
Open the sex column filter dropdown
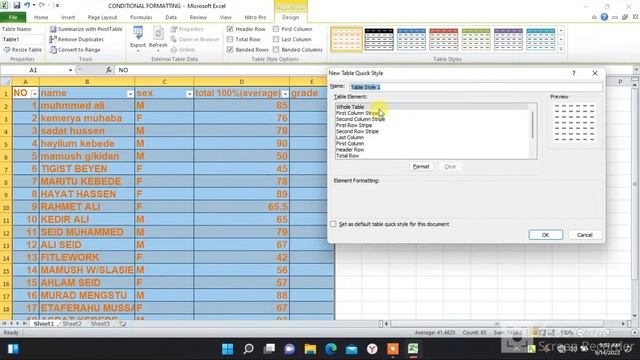pos(189,94)
